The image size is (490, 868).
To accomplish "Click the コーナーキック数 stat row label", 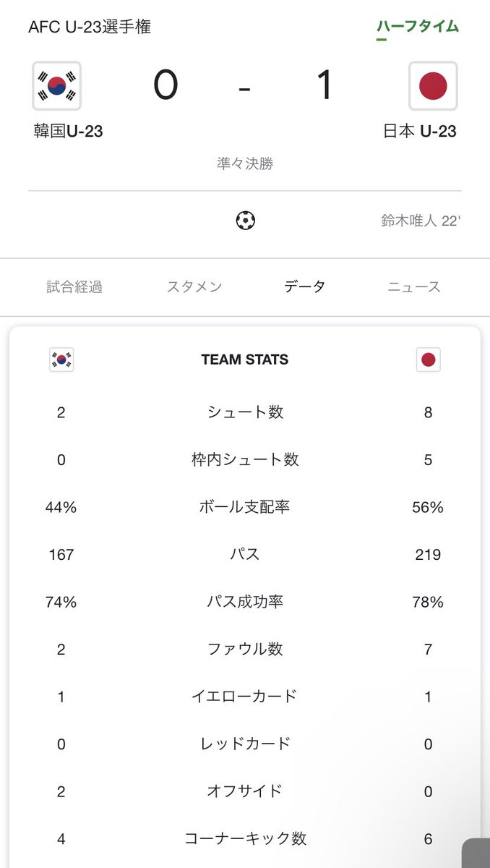I will pos(245,838).
